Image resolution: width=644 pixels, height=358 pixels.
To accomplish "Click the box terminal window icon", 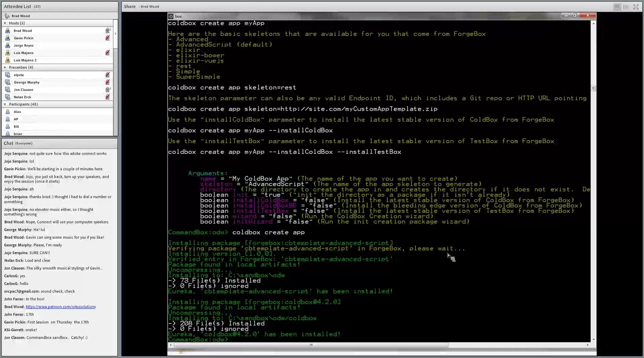I will [x=171, y=16].
